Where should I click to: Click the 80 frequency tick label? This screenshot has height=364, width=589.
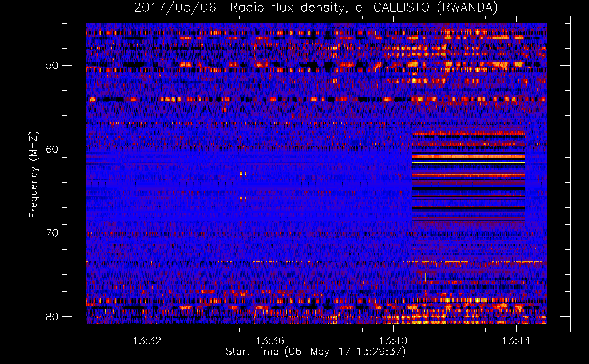[x=52, y=317]
